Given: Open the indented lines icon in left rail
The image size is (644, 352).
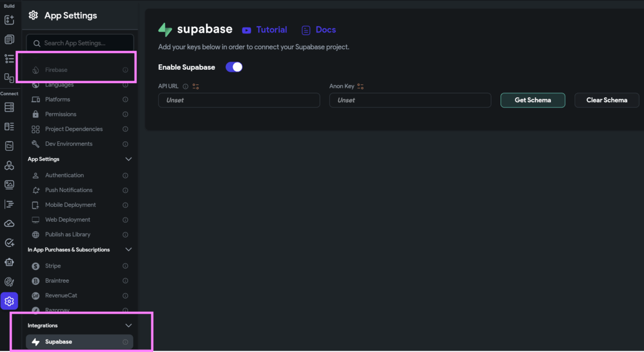Looking at the screenshot, I should pos(9,204).
